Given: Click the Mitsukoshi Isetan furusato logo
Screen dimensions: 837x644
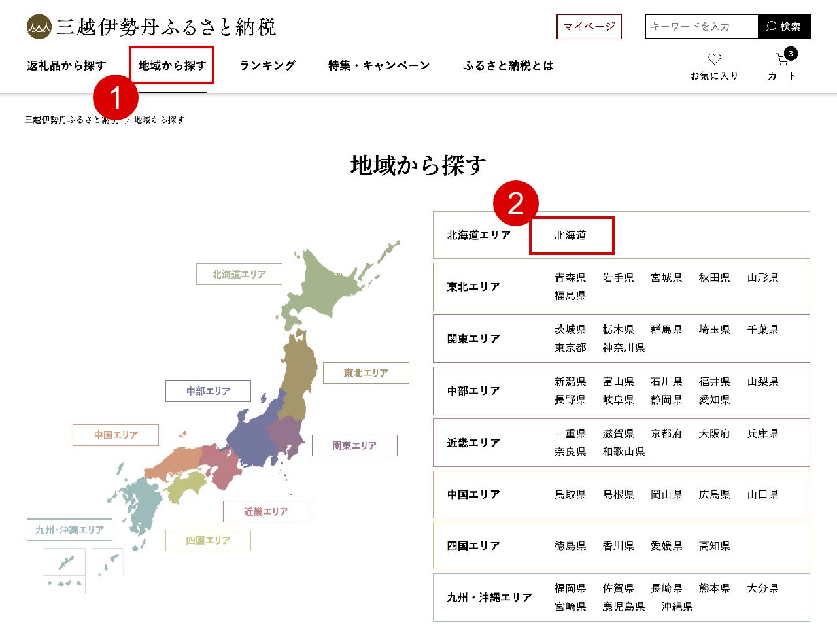Looking at the screenshot, I should pos(151,27).
